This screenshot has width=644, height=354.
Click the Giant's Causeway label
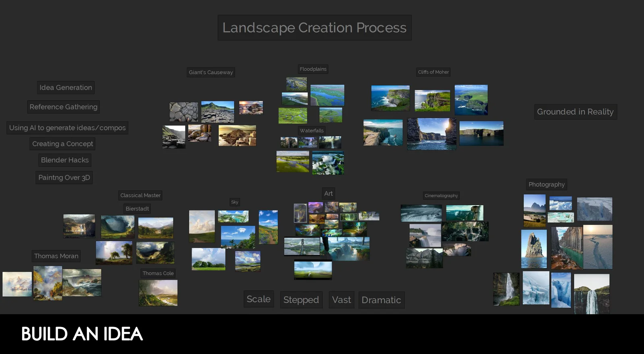tap(211, 72)
